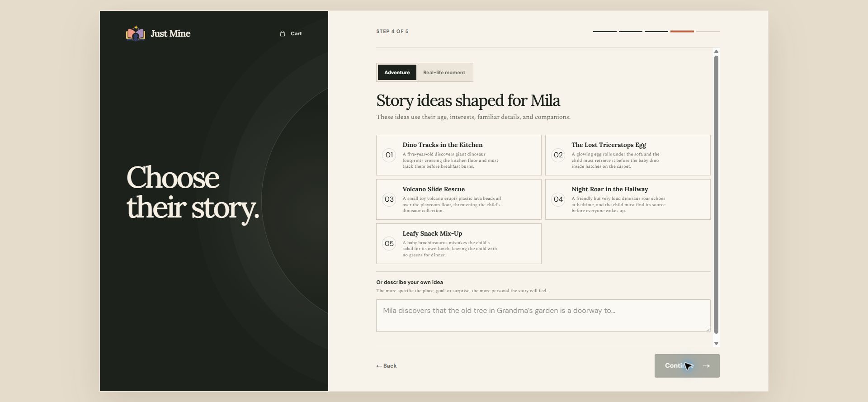
Task: Click the third progress step segment
Action: 656,31
